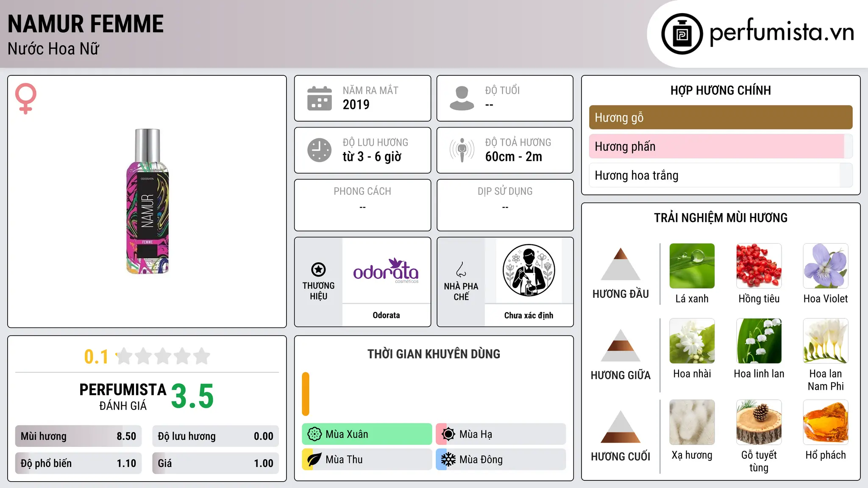Screen dimensions: 868x488
Task: Click the longevity value từ 3 - 6 giờ
Action: pyautogui.click(x=372, y=157)
